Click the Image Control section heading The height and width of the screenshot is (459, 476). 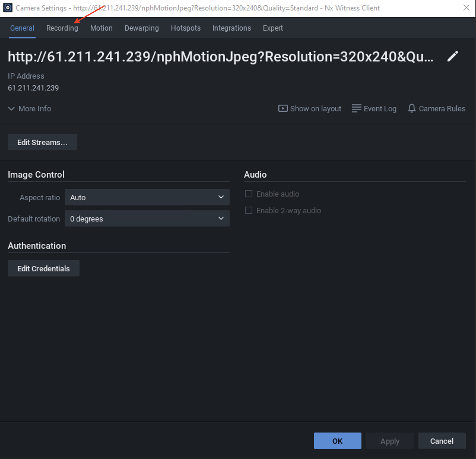(36, 174)
